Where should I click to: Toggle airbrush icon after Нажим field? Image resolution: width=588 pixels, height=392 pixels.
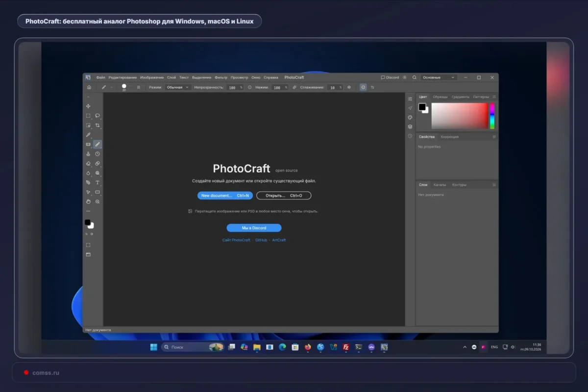coord(294,87)
